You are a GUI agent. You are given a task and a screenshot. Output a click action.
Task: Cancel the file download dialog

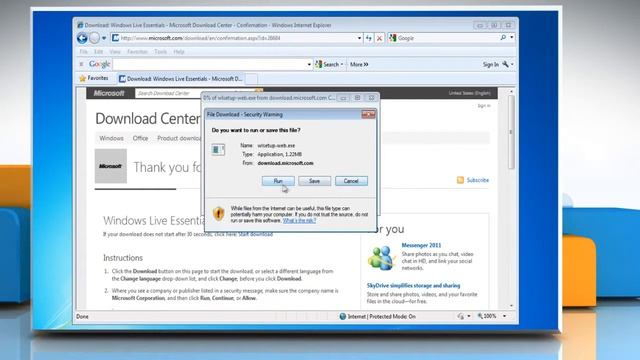[x=351, y=181]
